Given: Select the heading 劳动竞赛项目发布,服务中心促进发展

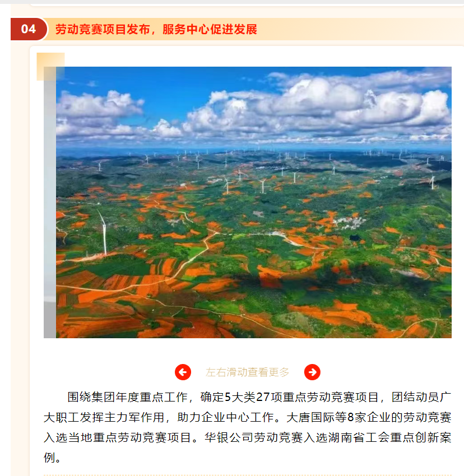Looking at the screenshot, I should point(156,29).
